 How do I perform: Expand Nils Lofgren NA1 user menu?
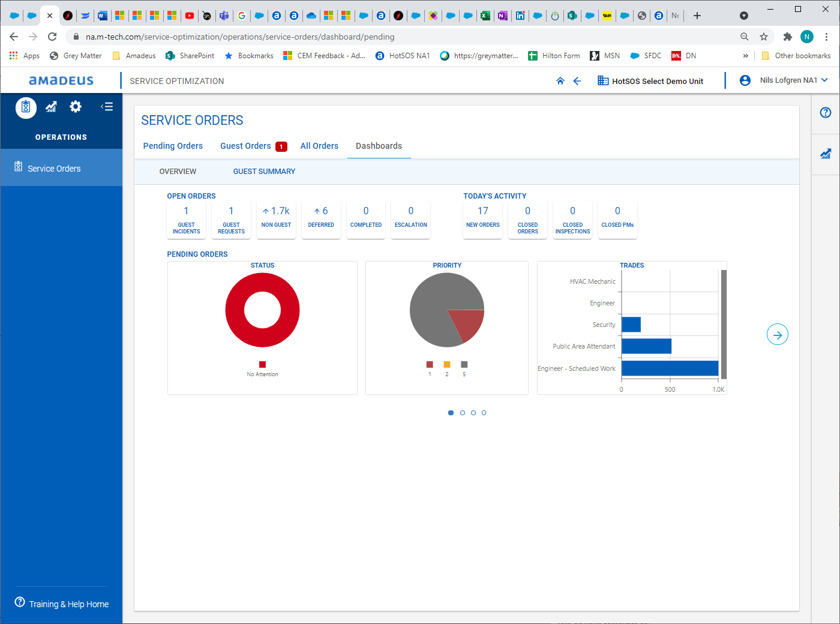pos(794,80)
